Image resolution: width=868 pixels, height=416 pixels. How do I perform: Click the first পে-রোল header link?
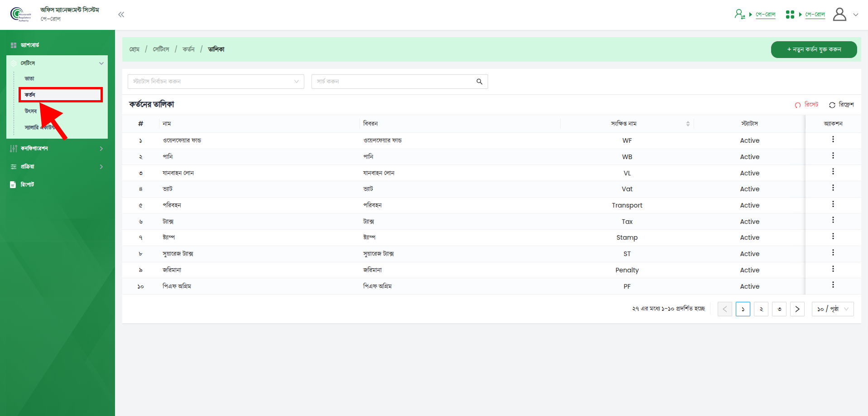click(x=765, y=15)
